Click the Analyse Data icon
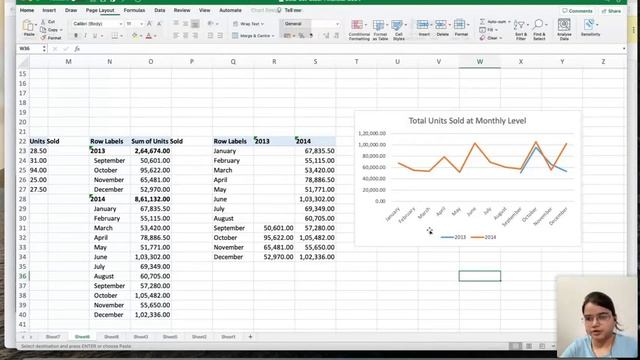640x360 pixels. pos(564,24)
